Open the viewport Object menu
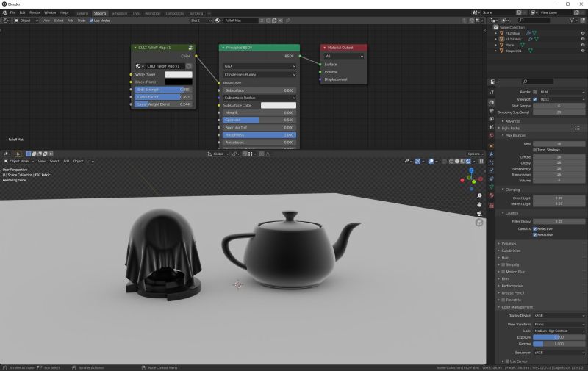588x371 pixels. [x=78, y=161]
